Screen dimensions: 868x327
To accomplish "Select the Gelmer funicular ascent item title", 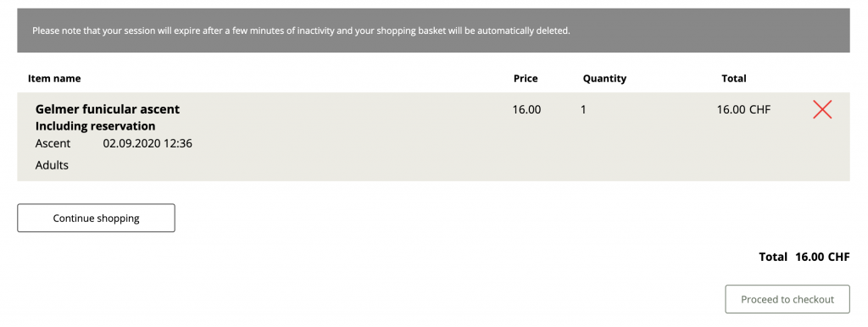I will pyautogui.click(x=108, y=109).
